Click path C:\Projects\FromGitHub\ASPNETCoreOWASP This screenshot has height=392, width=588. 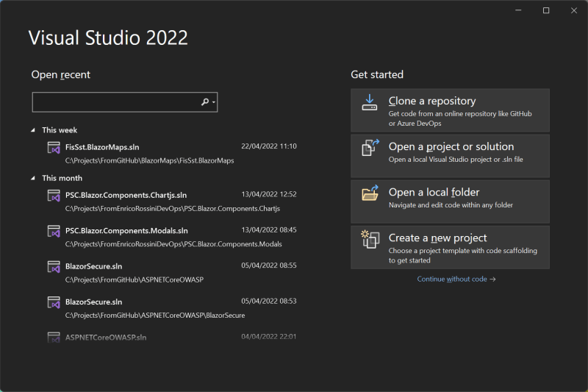[135, 279]
